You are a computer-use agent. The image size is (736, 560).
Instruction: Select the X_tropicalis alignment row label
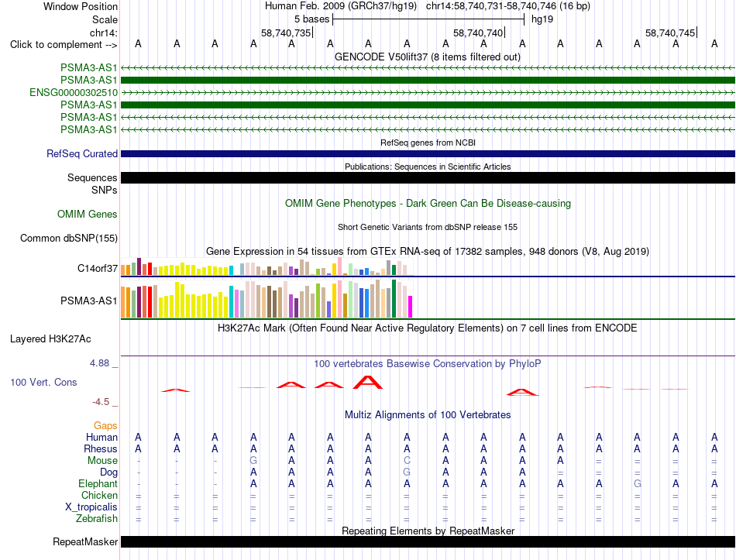(x=91, y=507)
